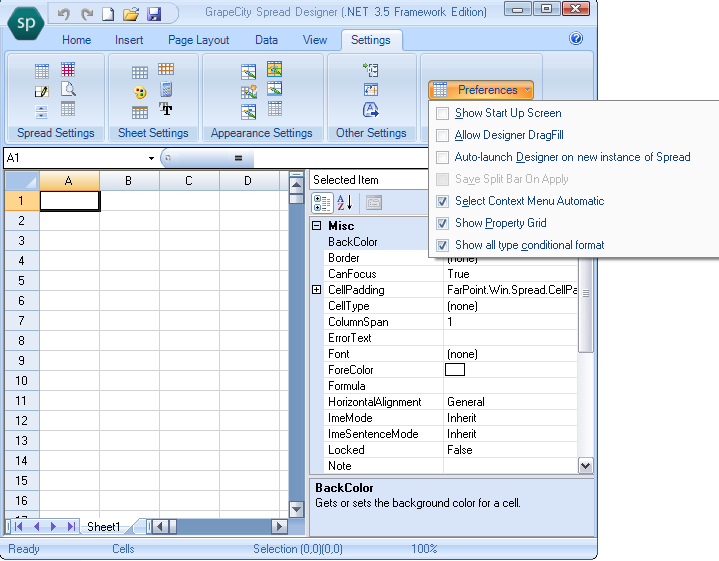719x561 pixels.
Task: Click the orange grid icon in Sheet Settings
Action: click(166, 69)
